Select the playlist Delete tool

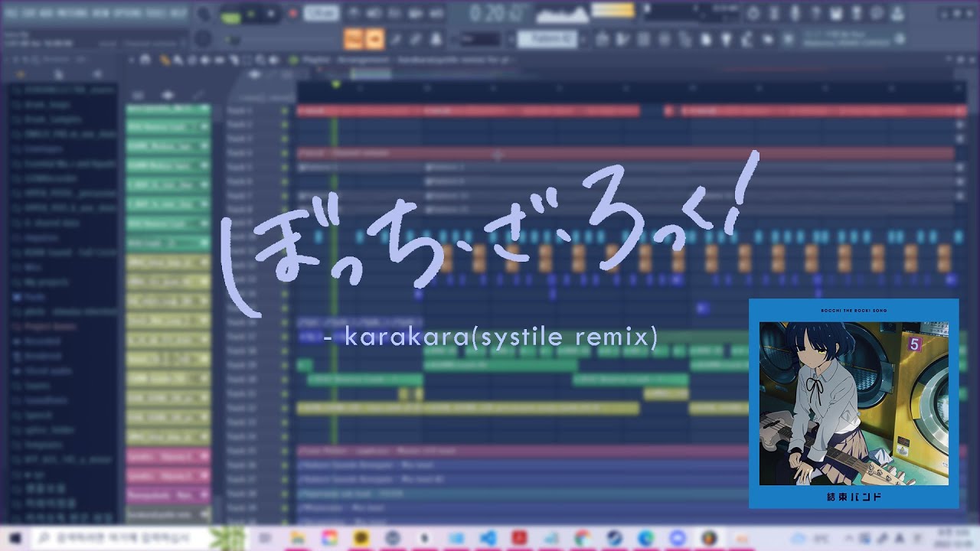192,60
